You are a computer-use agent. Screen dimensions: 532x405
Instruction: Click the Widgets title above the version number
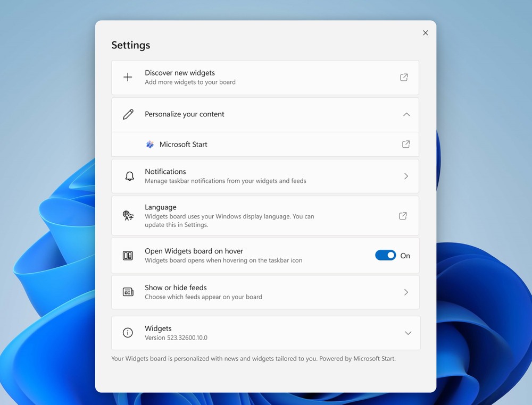coord(158,328)
